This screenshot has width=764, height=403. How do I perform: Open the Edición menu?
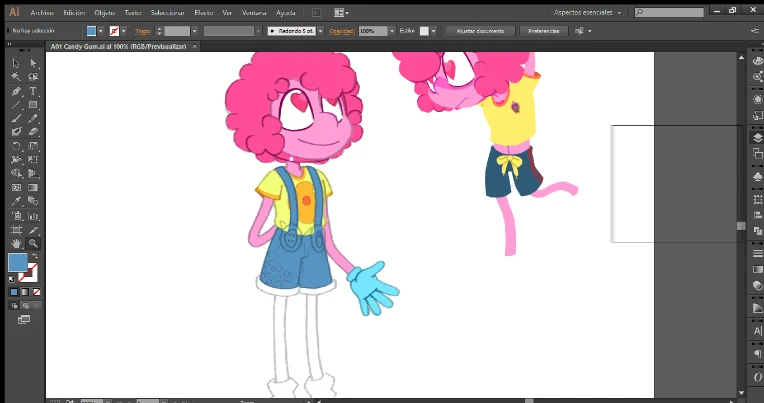74,13
